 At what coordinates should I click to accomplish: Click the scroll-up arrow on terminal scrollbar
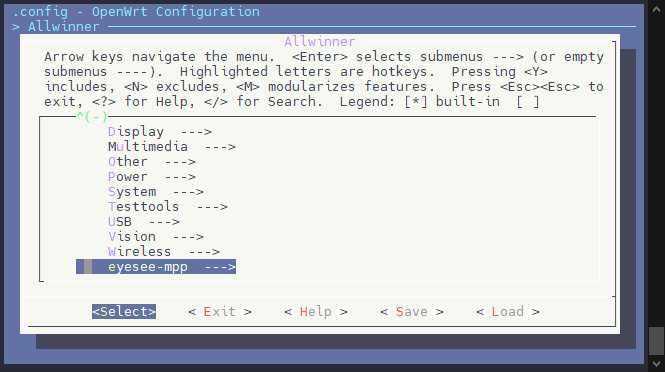click(657, 9)
